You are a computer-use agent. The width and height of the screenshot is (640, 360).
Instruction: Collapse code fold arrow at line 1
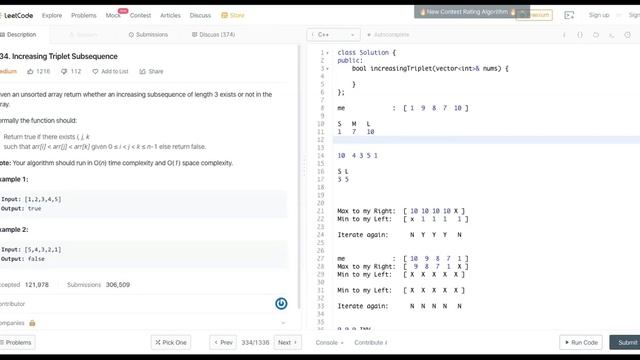point(327,53)
